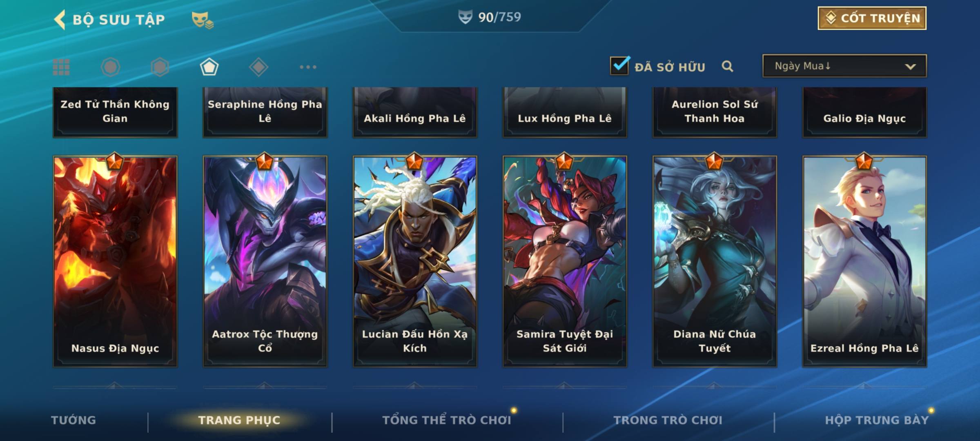Open the Ngày Mua sort dropdown
The width and height of the screenshot is (980, 441).
(x=844, y=66)
